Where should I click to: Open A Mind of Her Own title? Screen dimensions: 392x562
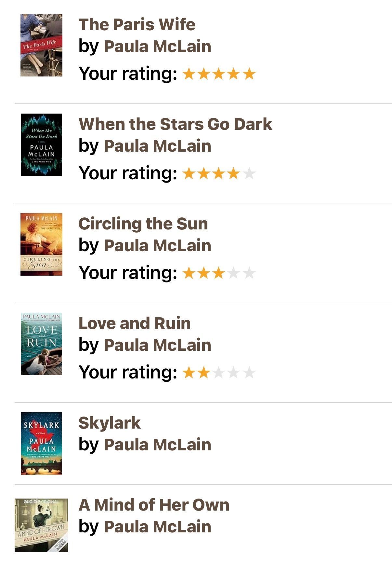coord(154,505)
